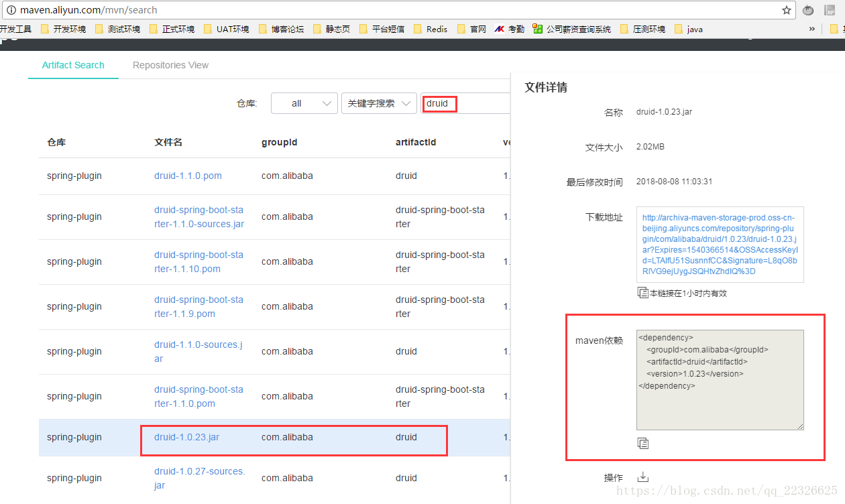
Task: Open the Redis bookmark folder
Action: (x=431, y=29)
